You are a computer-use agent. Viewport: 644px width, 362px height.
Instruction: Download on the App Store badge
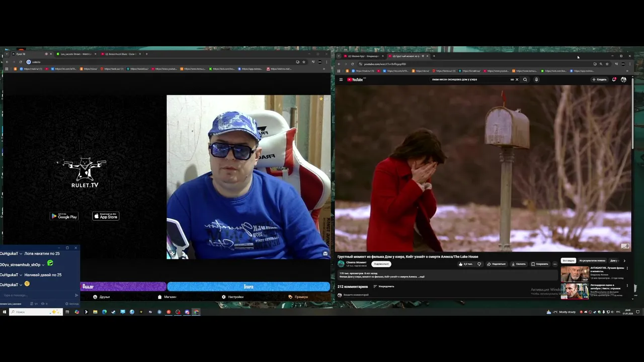[106, 216]
